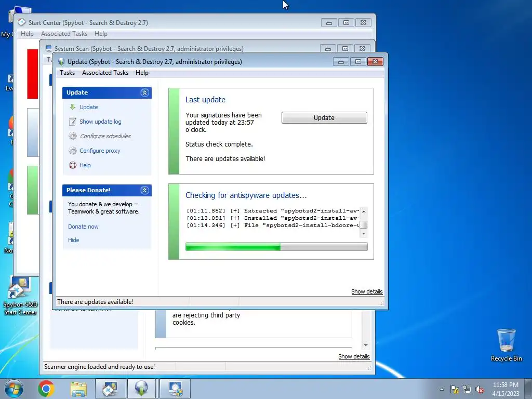Click the 'Last update' heading
The image size is (532, 399).
pyautogui.click(x=205, y=100)
